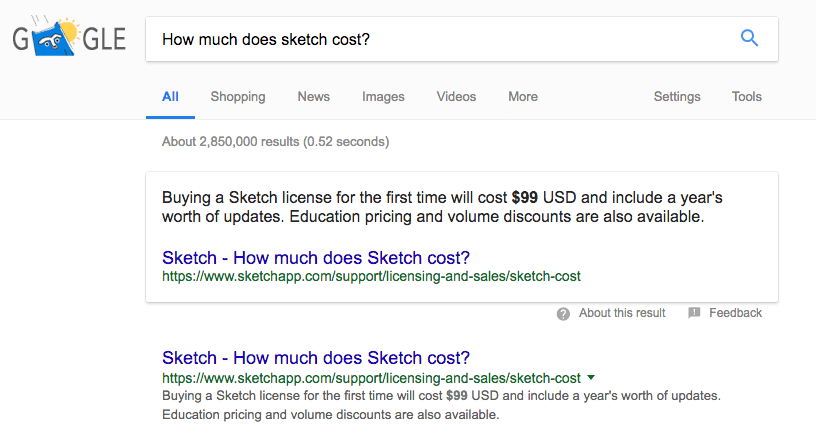The height and width of the screenshot is (445, 816).
Task: Open the second organic result title link
Action: pos(316,358)
